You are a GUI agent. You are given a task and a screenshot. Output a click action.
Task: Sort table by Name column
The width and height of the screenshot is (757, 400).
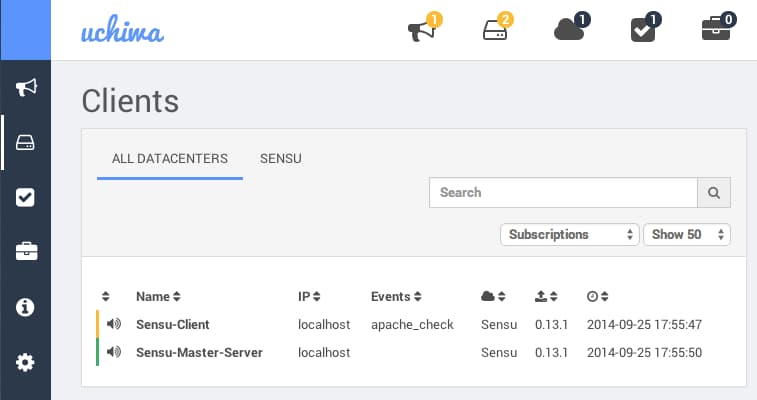158,296
